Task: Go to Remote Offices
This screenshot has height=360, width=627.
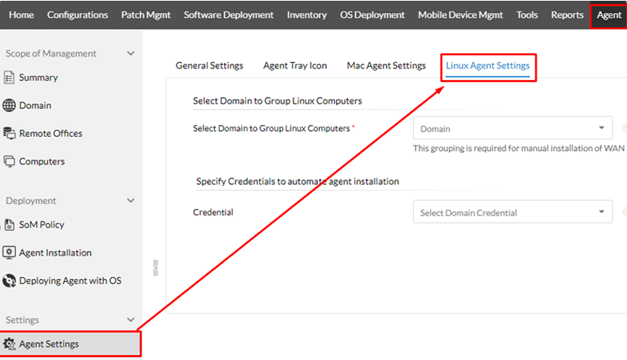Action: coord(51,134)
